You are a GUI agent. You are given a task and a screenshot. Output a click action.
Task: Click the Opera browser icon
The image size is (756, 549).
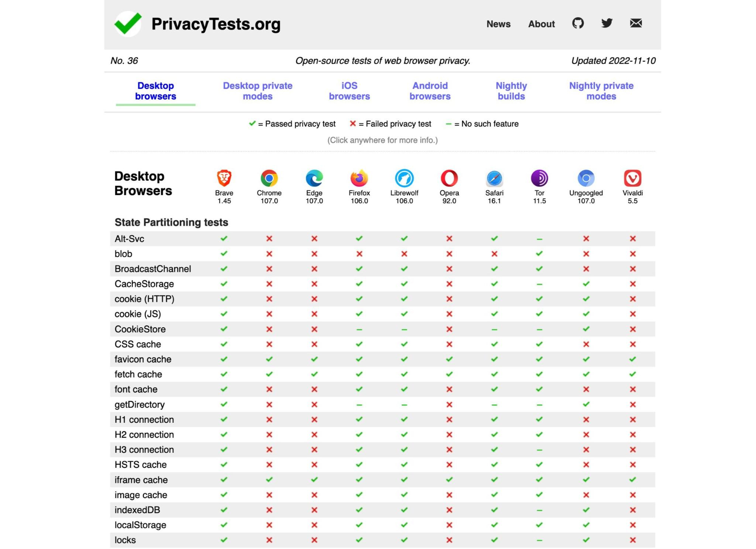coord(449,178)
